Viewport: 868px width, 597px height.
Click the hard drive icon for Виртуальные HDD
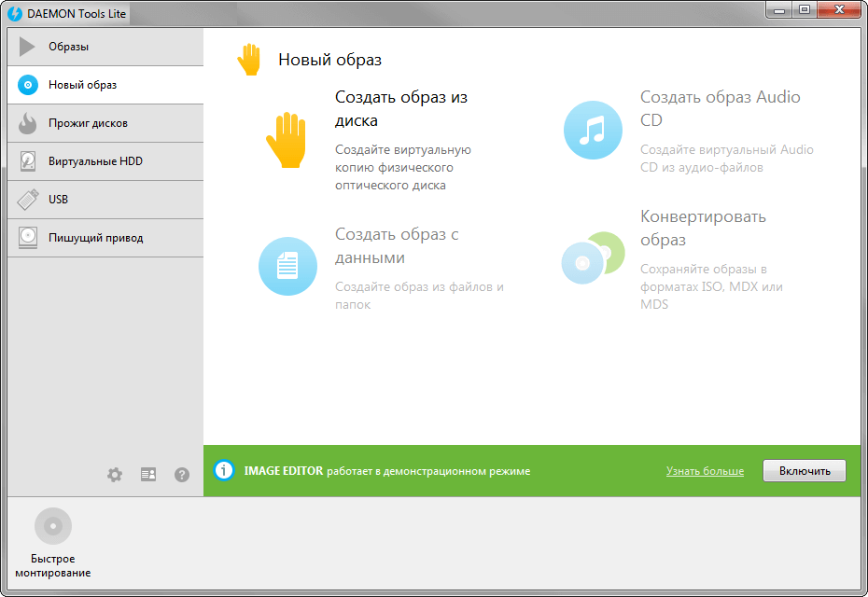tap(28, 161)
